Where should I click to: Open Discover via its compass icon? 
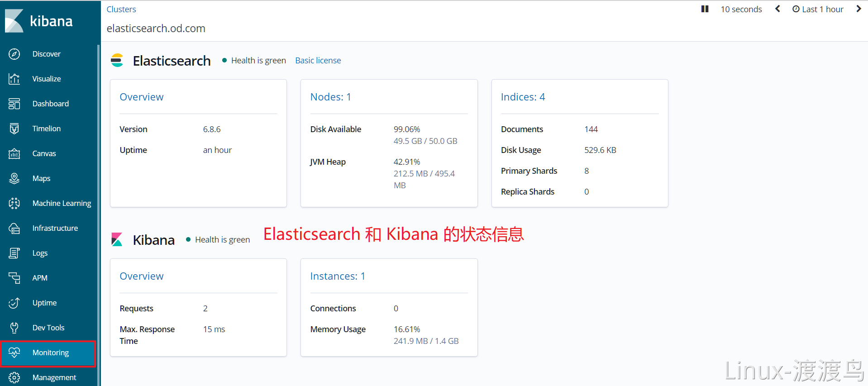(x=14, y=54)
